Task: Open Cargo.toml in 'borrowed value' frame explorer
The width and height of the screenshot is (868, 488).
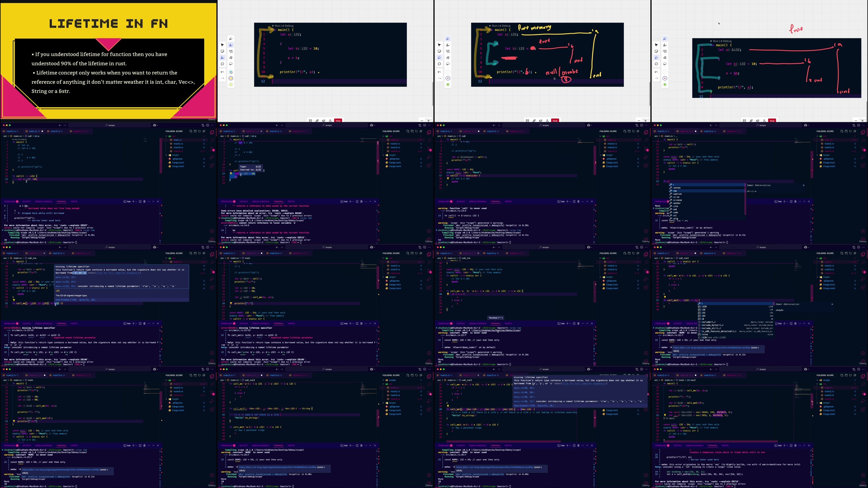Action: 178,166
